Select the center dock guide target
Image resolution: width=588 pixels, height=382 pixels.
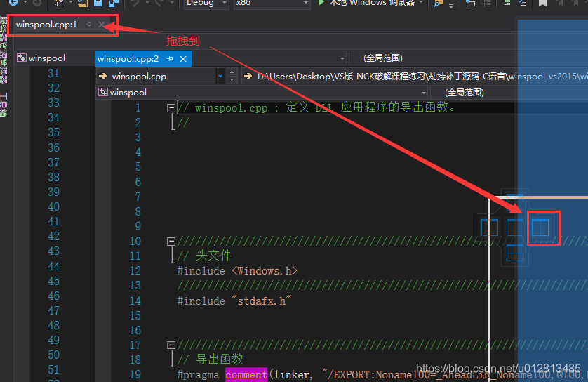point(515,228)
